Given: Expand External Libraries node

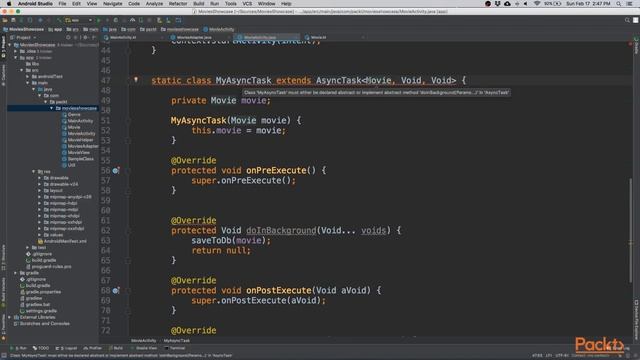Looking at the screenshot, I should [9, 317].
